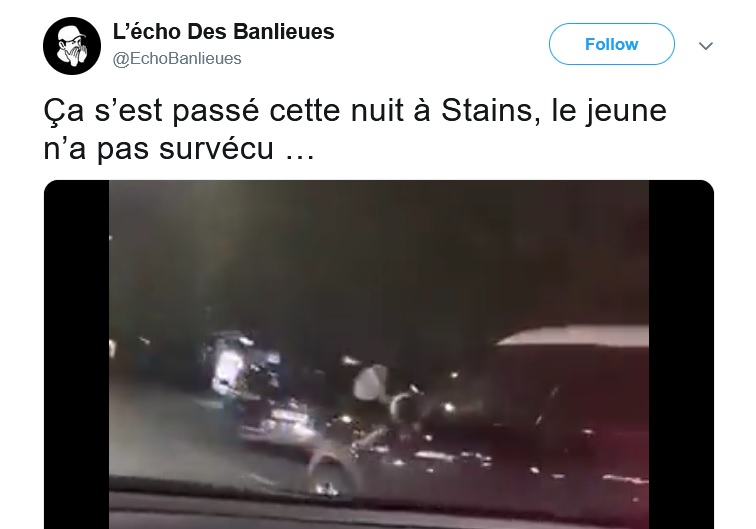Open L'écho Des Banlieues profile avatar

coord(72,46)
